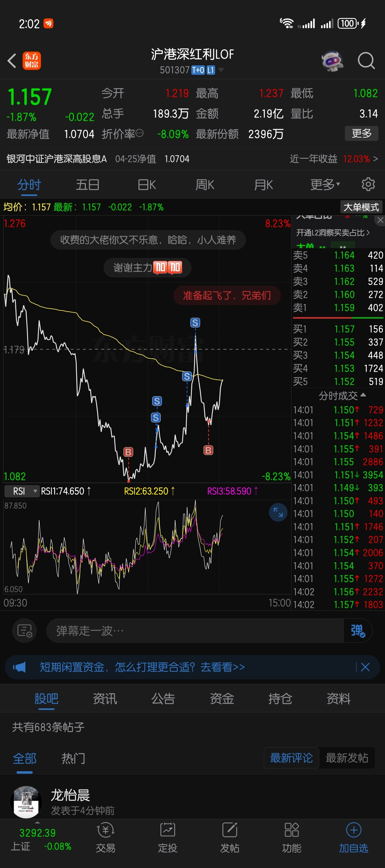Switch to 分时 chart tab
The width and height of the screenshot is (385, 868).
[29, 184]
